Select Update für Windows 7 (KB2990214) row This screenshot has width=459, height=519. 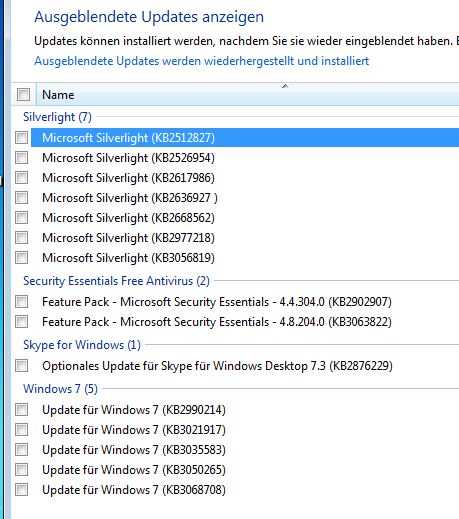[245, 410]
